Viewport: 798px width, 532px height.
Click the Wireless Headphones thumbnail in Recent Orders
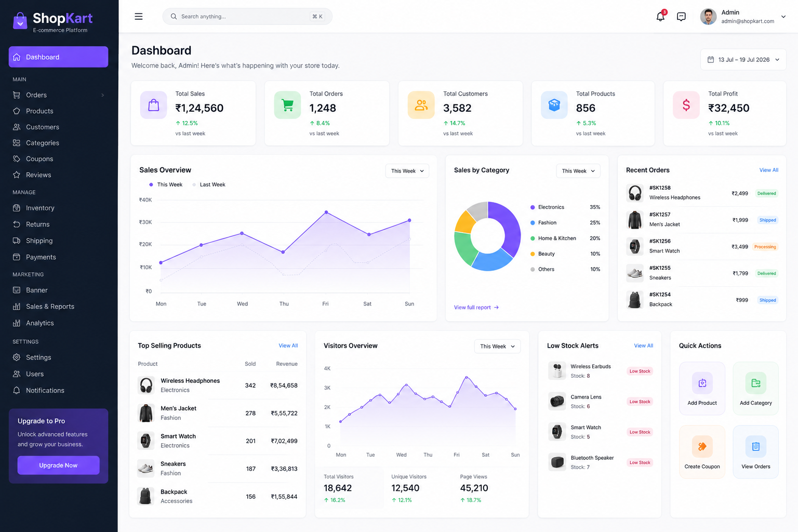[x=635, y=193]
